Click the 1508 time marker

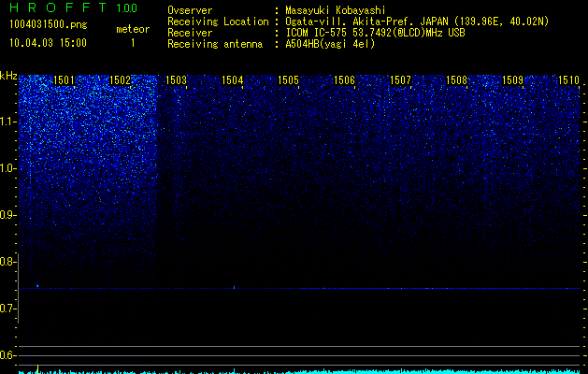pyautogui.click(x=457, y=79)
